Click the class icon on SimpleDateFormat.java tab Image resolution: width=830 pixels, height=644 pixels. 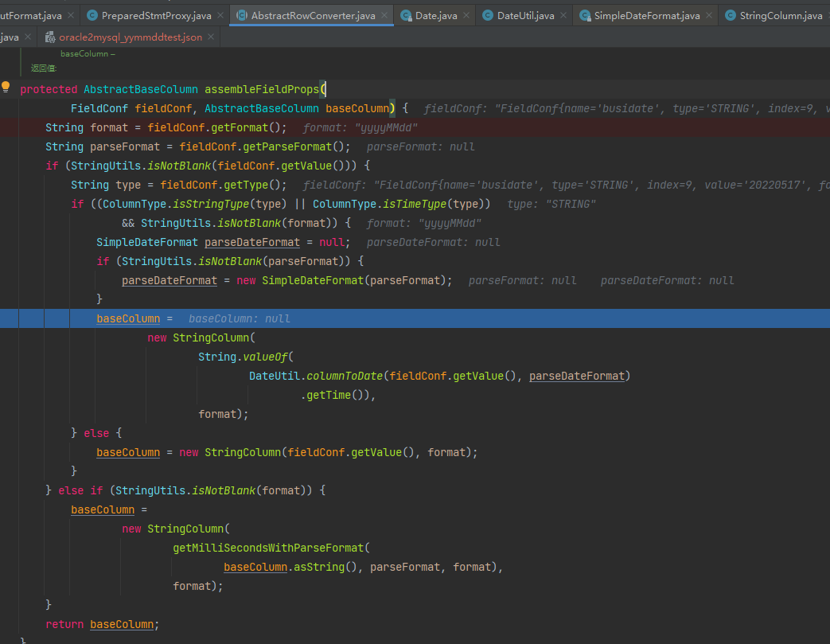[585, 16]
